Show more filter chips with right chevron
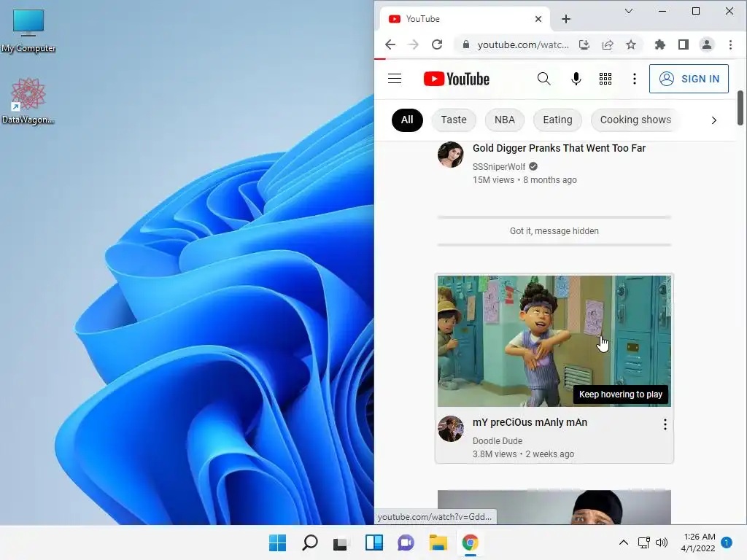The height and width of the screenshot is (560, 747). click(713, 120)
